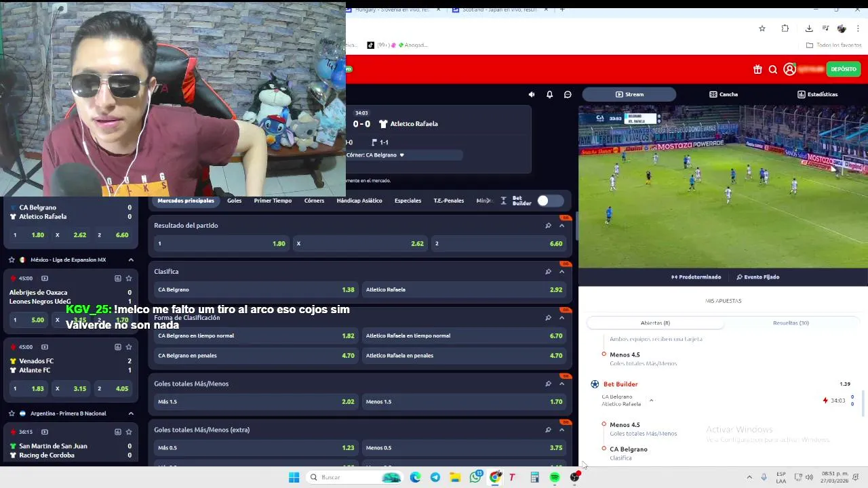868x488 pixels.
Task: Switch to the Cancha view tab
Action: pyautogui.click(x=724, y=94)
